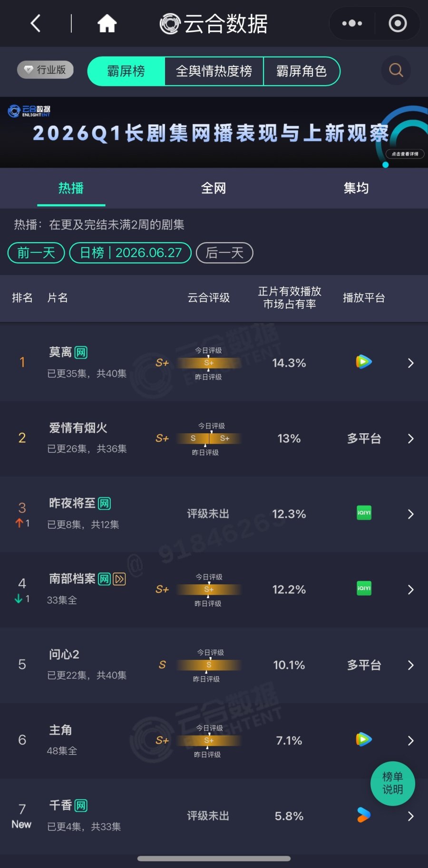Close mini-program via circle target icon

pos(398,23)
